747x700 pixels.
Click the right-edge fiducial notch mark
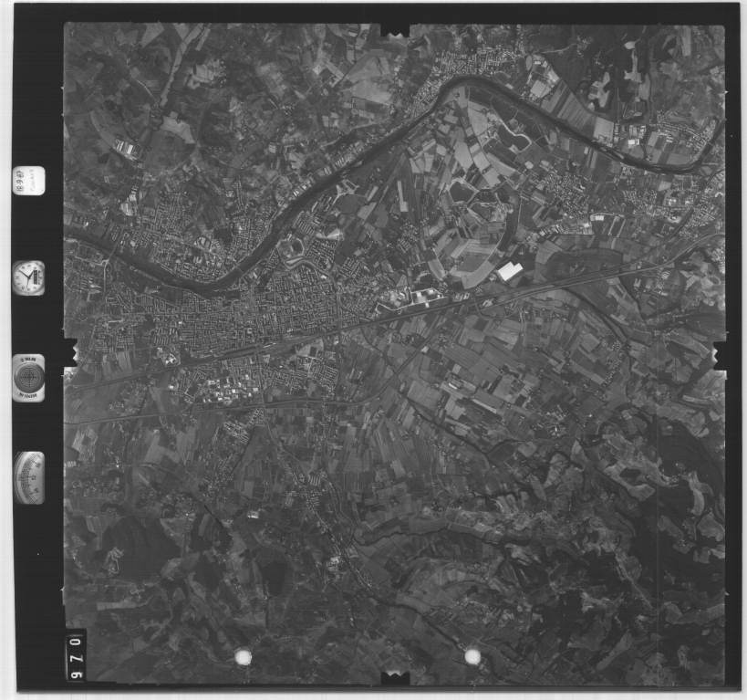tap(721, 355)
